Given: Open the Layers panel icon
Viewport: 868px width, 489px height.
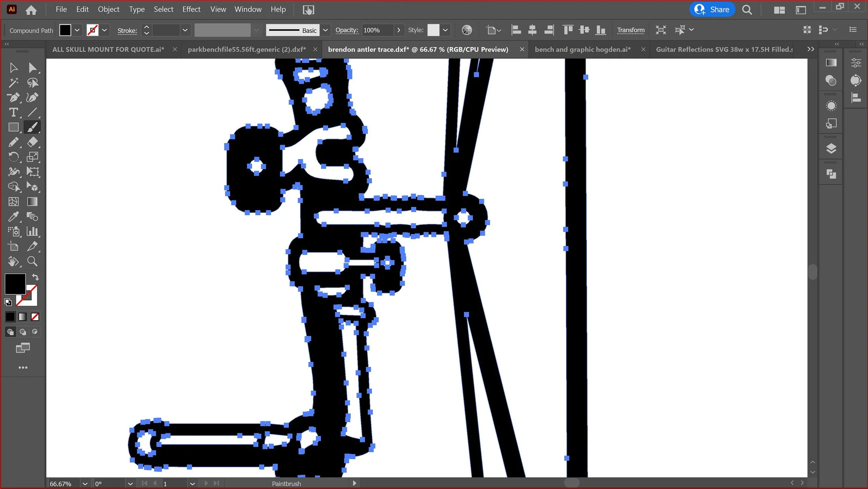Looking at the screenshot, I should [831, 149].
